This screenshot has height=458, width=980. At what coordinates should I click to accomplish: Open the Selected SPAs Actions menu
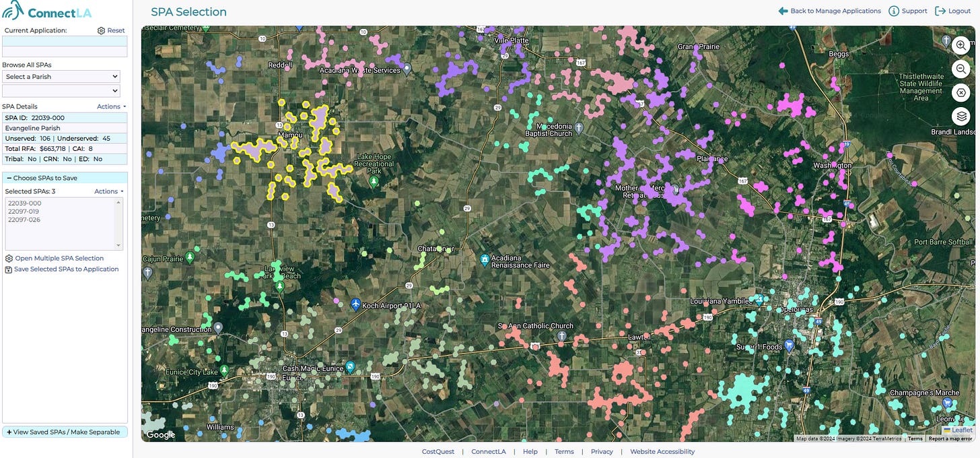(108, 191)
